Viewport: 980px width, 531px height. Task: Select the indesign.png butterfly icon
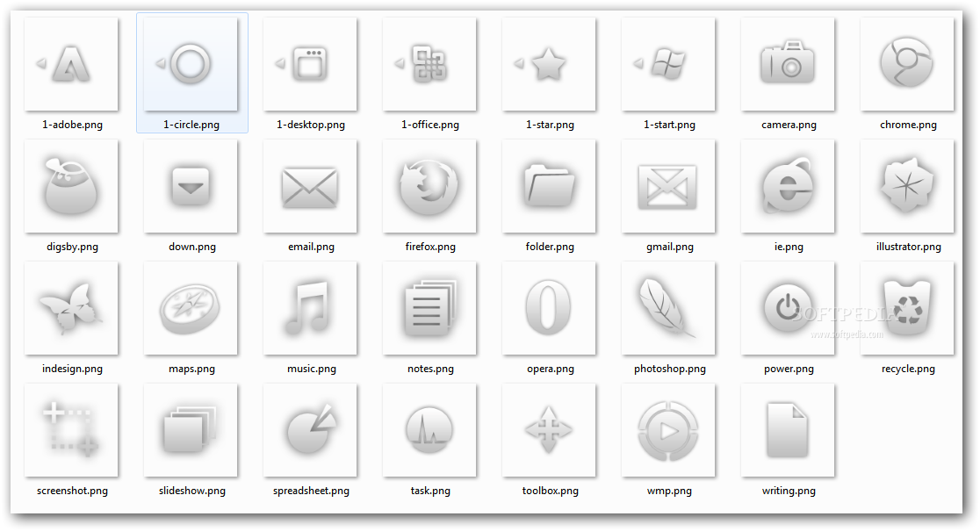pyautogui.click(x=71, y=308)
